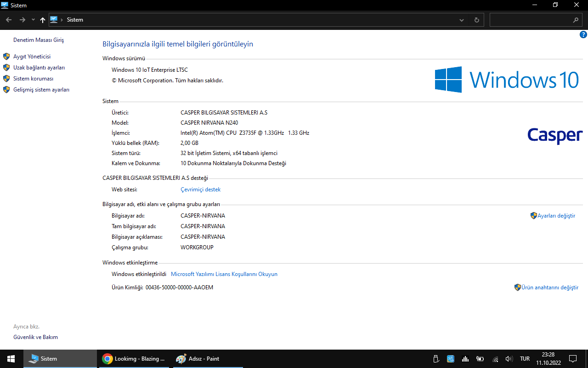This screenshot has width=588, height=368.
Task: Open the recent locations dropdown arrow
Action: (x=33, y=20)
